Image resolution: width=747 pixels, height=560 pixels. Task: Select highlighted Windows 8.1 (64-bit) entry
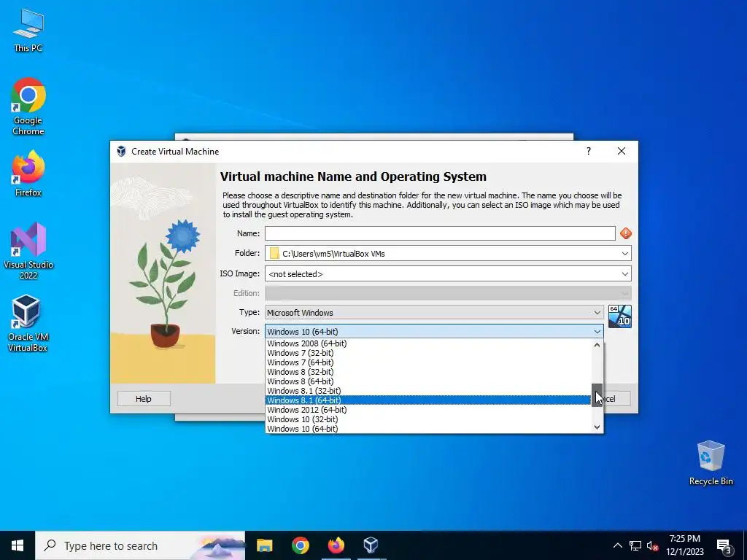pos(427,400)
